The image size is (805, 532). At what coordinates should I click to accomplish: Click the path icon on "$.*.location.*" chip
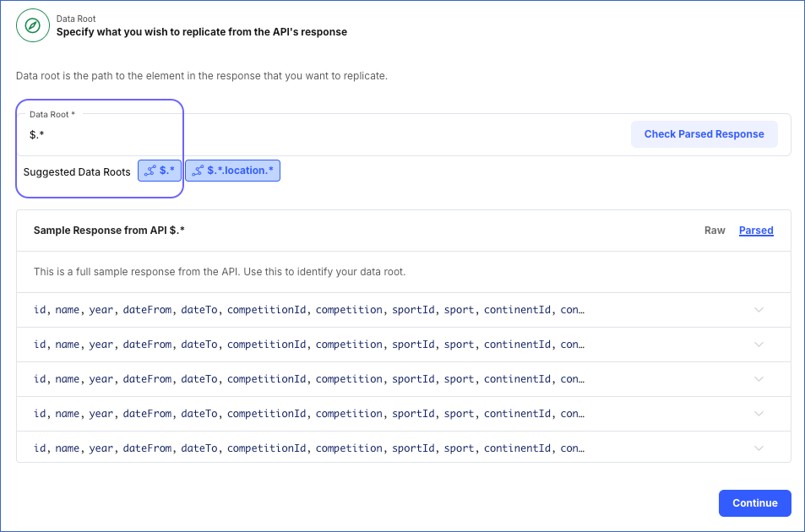[x=197, y=170]
